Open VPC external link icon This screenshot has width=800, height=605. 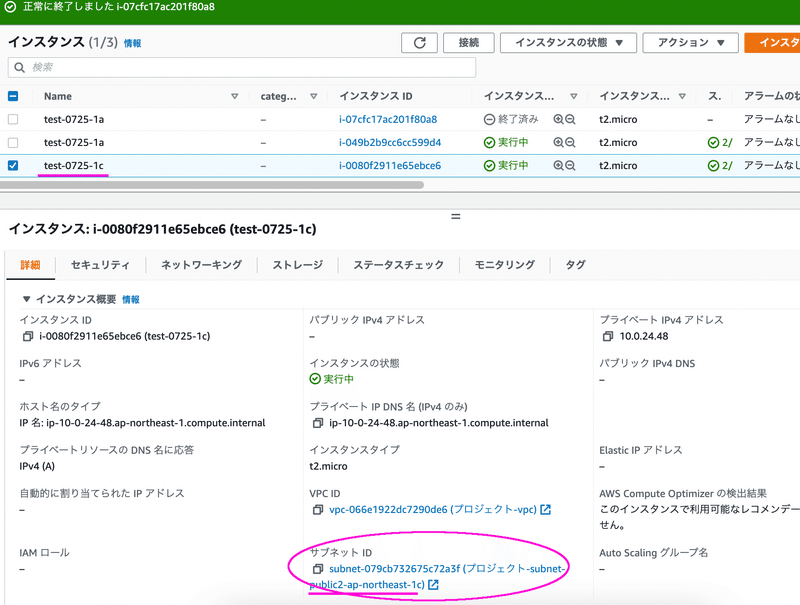545,509
